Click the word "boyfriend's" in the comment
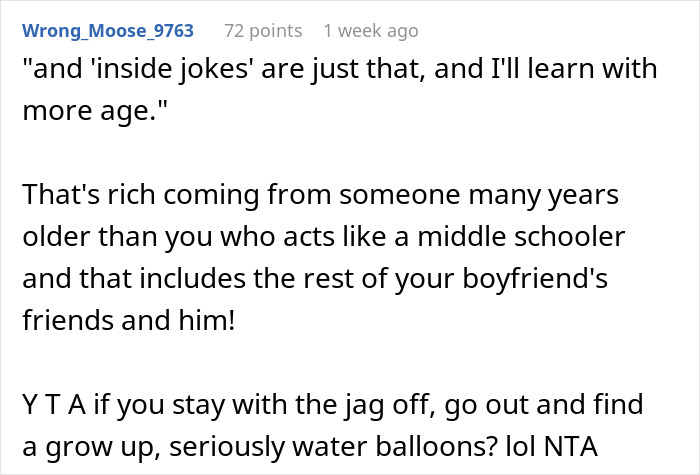Image resolution: width=700 pixels, height=475 pixels. click(x=535, y=279)
